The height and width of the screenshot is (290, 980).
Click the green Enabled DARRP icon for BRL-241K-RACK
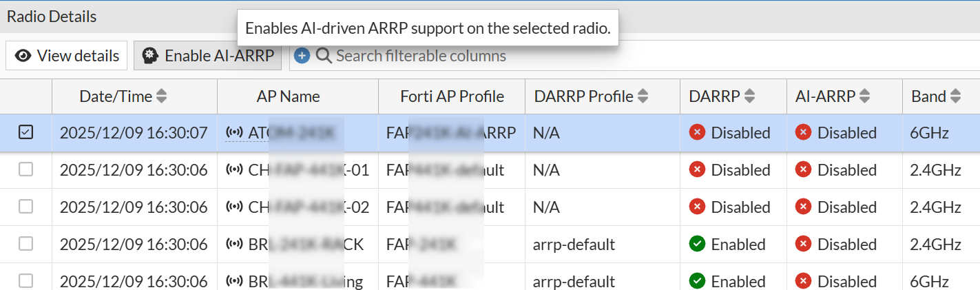697,245
